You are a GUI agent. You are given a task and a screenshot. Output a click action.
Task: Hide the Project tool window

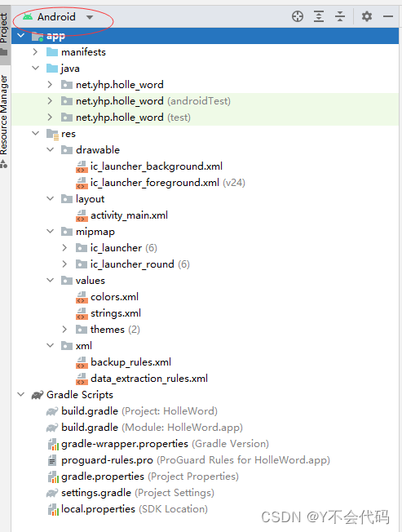point(388,16)
